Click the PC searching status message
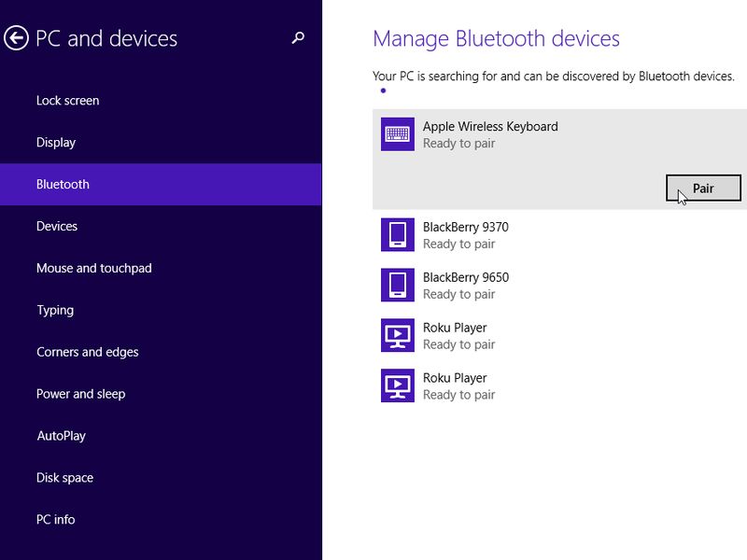This screenshot has width=747, height=560. pyautogui.click(x=554, y=77)
